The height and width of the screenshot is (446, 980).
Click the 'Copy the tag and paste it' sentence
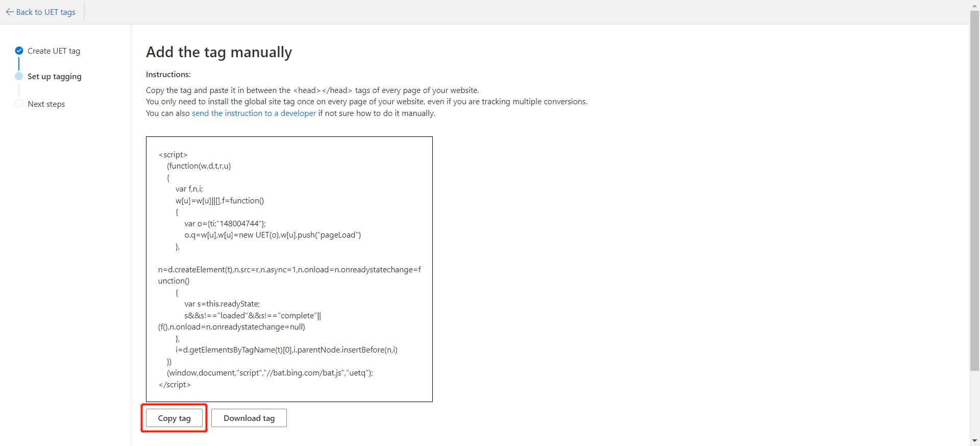coord(312,90)
